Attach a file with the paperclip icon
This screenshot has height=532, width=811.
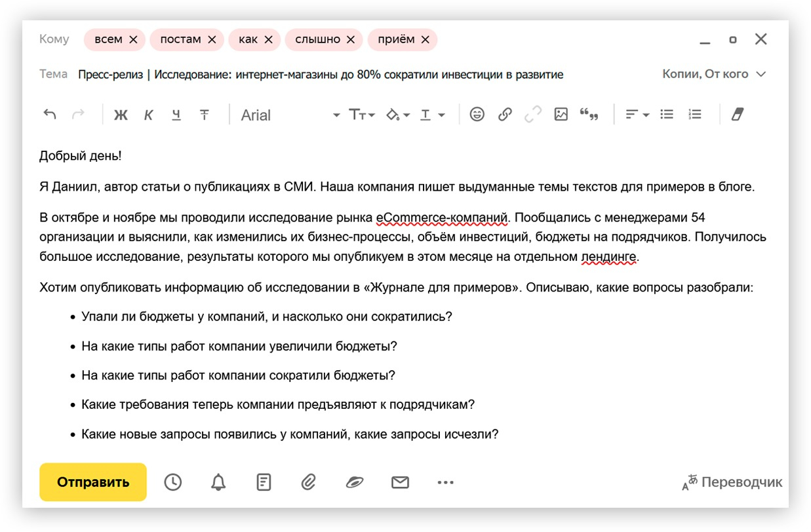(x=308, y=483)
